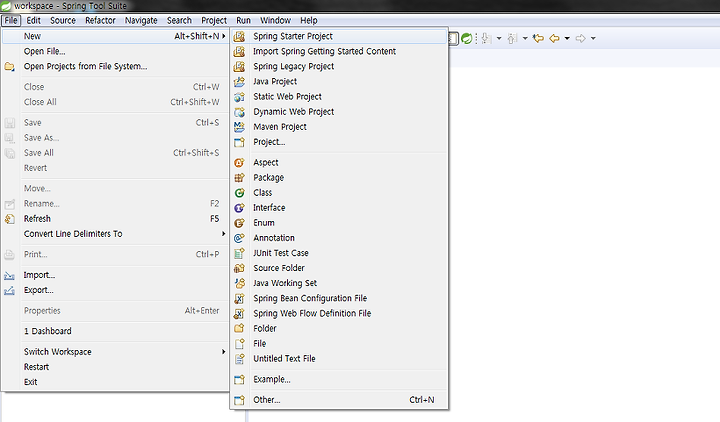Open Forward history dropdown arrow

[x=593, y=39]
